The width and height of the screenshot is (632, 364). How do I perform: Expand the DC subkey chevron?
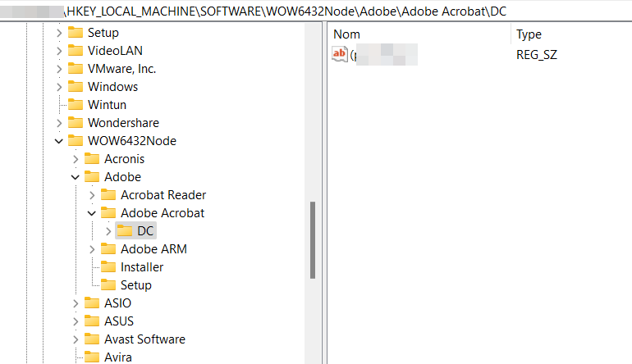pos(108,231)
